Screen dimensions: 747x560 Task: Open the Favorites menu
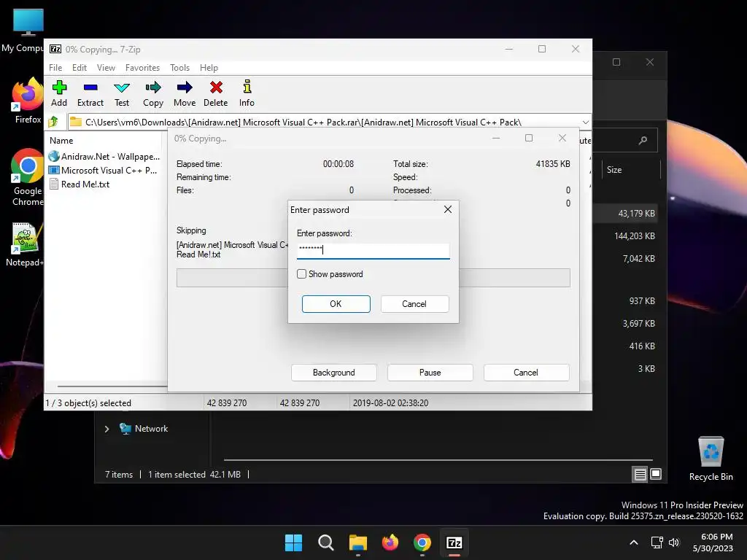tap(142, 68)
